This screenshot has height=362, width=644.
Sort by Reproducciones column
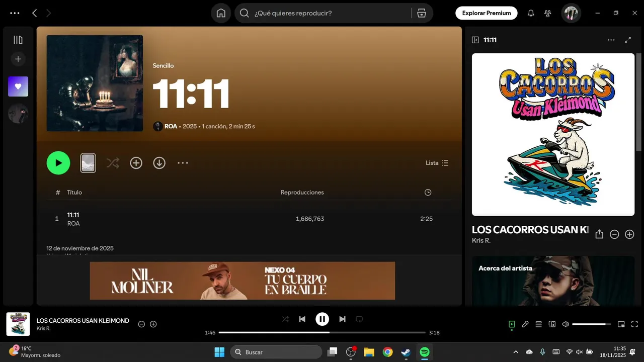302,192
